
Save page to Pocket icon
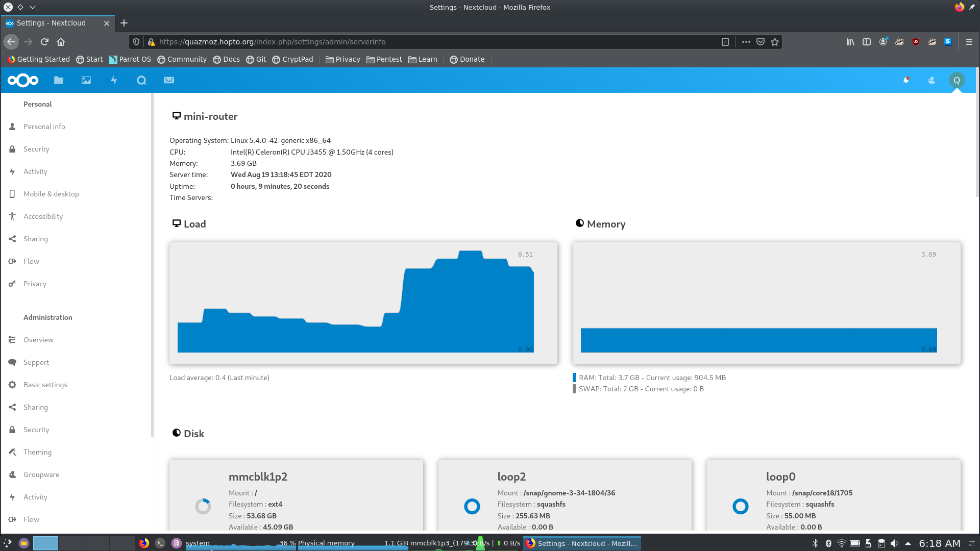click(761, 42)
